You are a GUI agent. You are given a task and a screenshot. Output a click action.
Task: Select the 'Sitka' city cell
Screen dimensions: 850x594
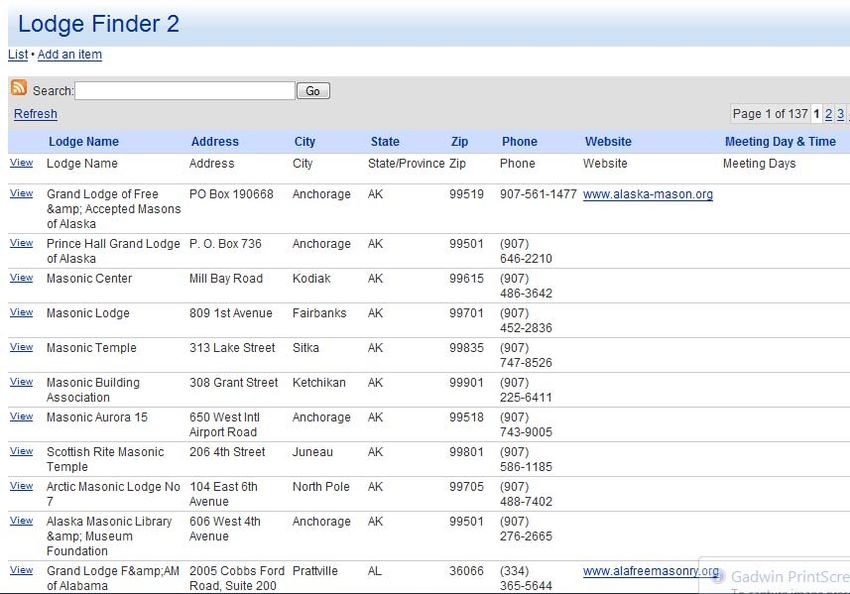tap(306, 348)
